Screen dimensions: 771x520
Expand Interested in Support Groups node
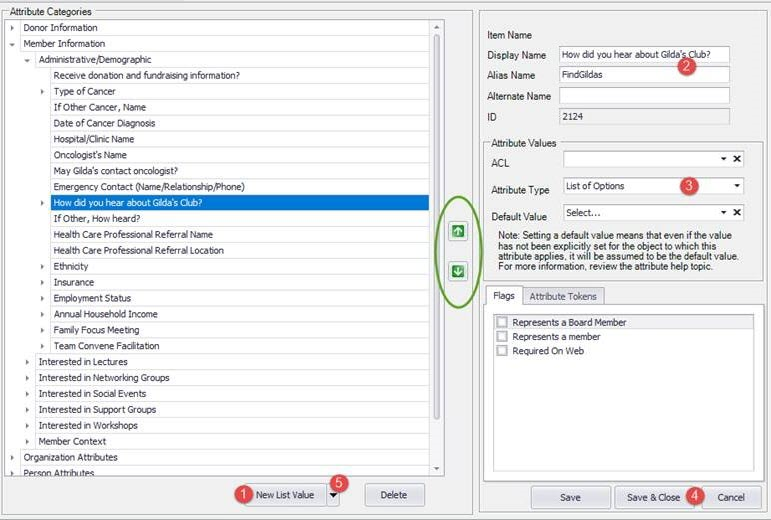pos(28,409)
